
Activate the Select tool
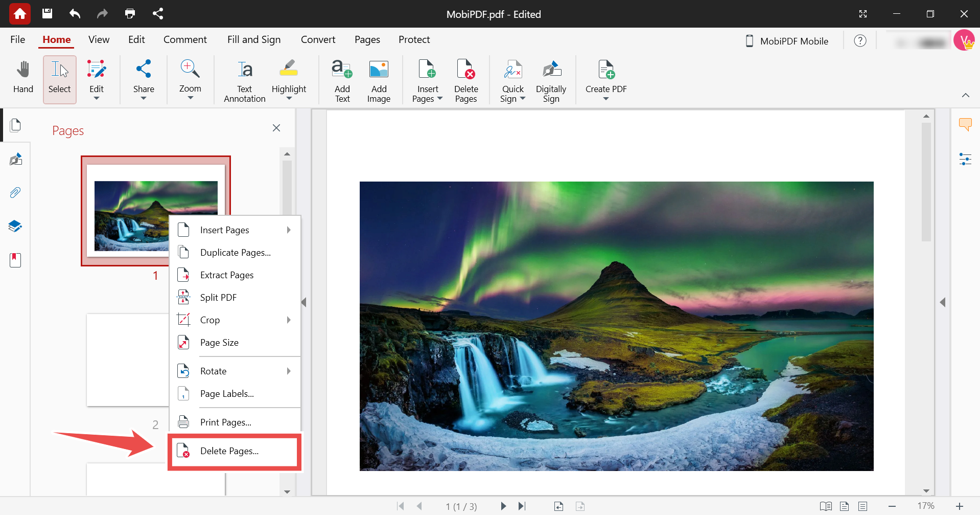pyautogui.click(x=60, y=80)
